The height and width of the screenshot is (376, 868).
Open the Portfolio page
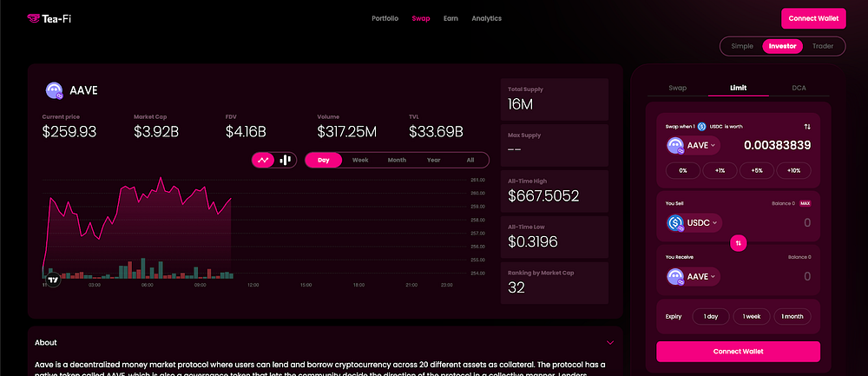(x=385, y=18)
